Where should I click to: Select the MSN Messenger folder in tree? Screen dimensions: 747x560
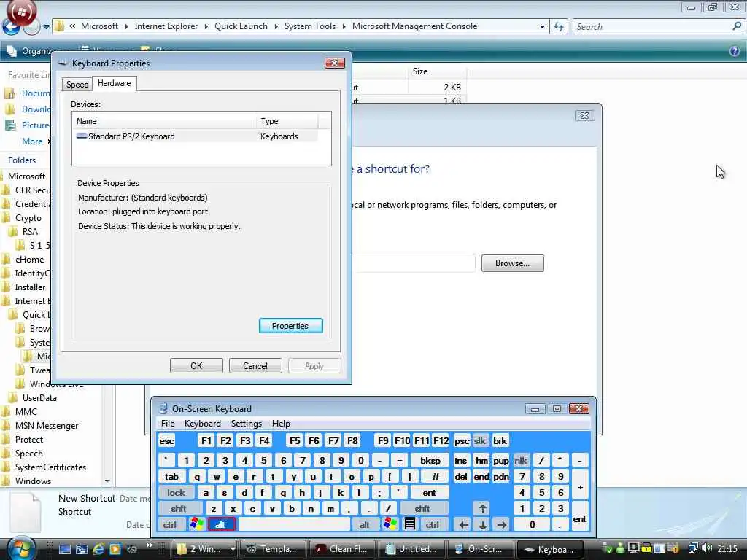point(47,426)
